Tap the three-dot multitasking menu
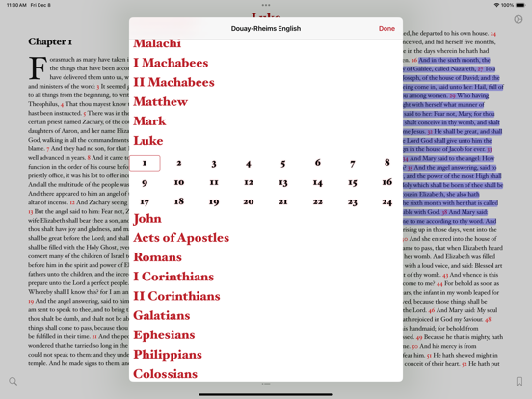The width and height of the screenshot is (532, 399). point(266,5)
